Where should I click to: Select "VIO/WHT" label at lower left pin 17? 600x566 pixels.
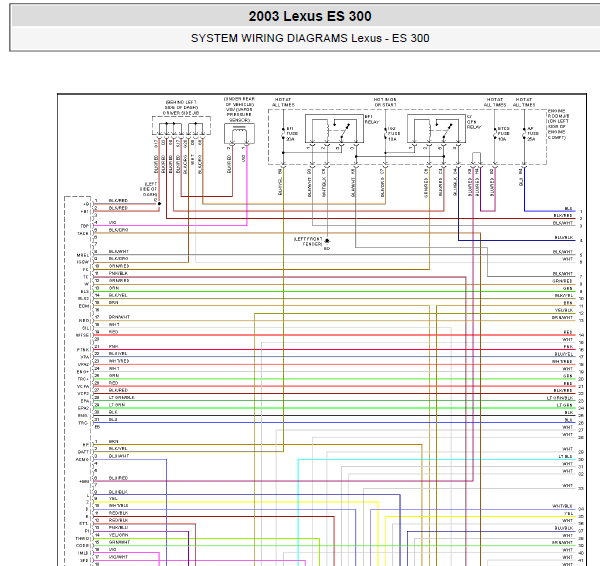point(118,557)
